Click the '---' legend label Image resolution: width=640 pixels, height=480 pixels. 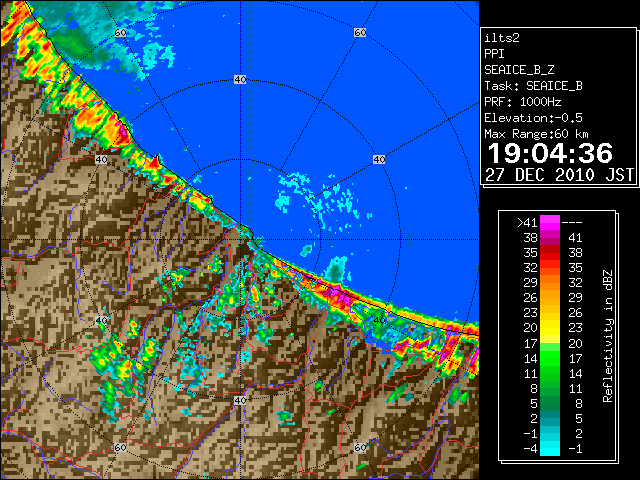pyautogui.click(x=572, y=223)
